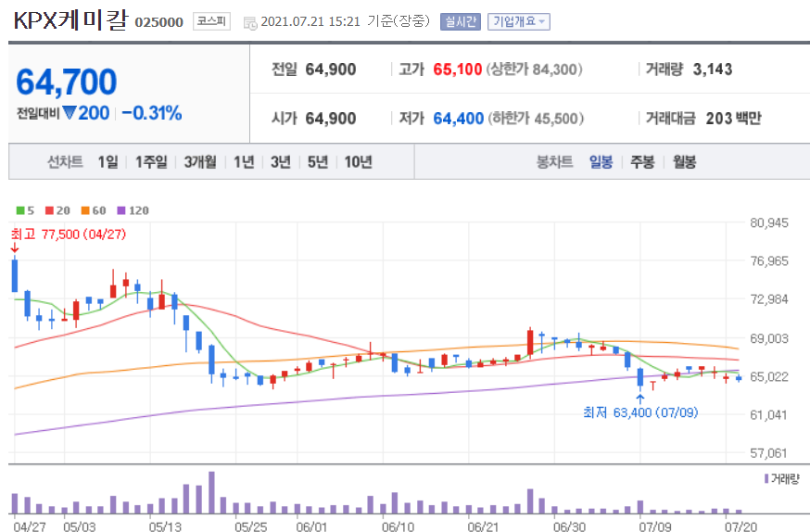Click the stock code 025000
Screen dimensions: 810x532
[159, 22]
